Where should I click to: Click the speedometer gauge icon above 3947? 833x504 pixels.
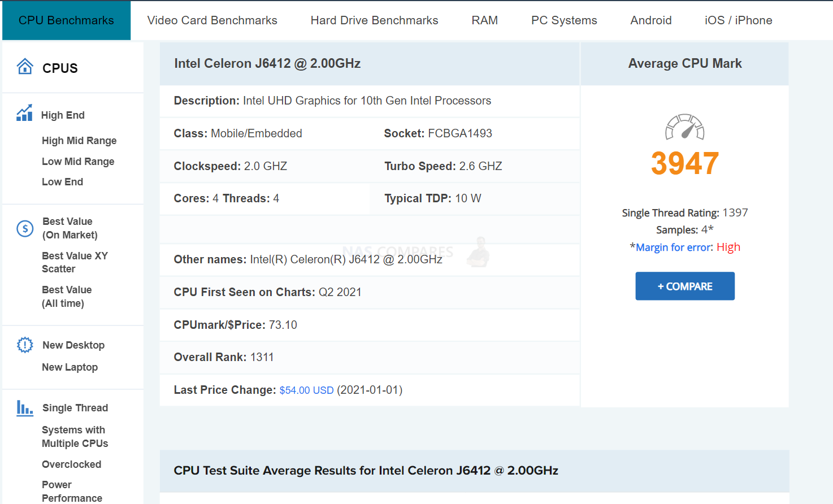[x=684, y=127]
